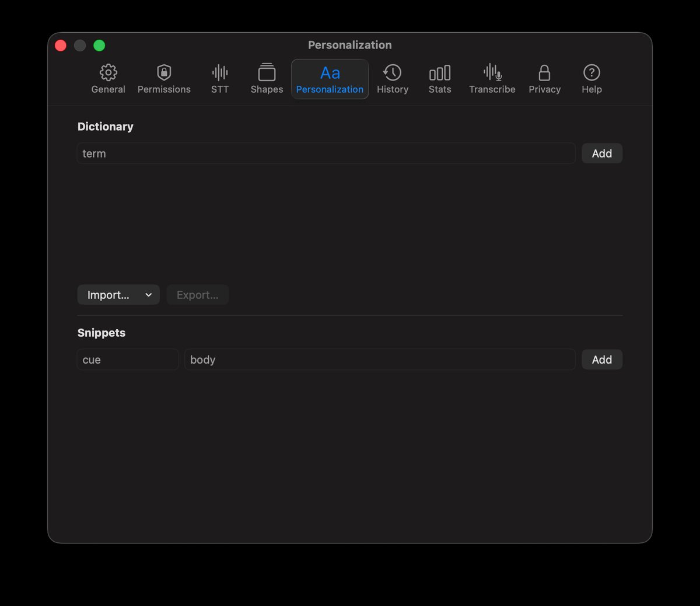700x606 pixels.
Task: Focus the dictionary term input field
Action: [x=326, y=154]
